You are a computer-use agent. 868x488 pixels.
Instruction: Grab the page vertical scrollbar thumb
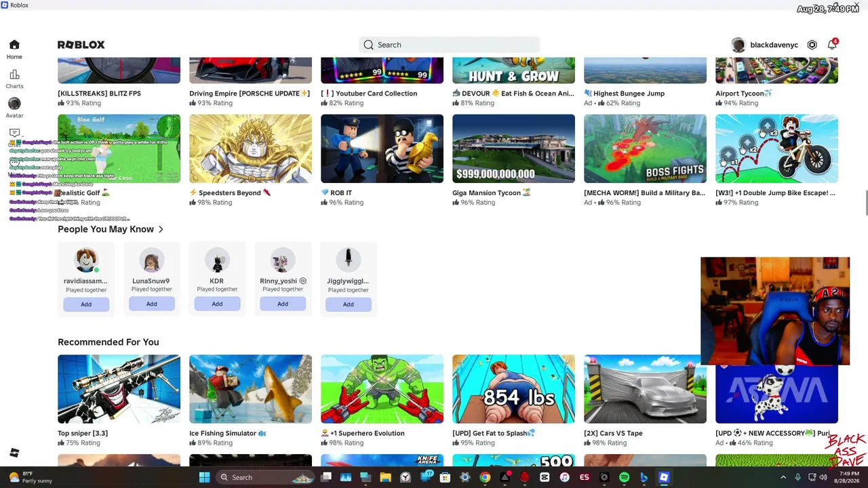click(865, 204)
